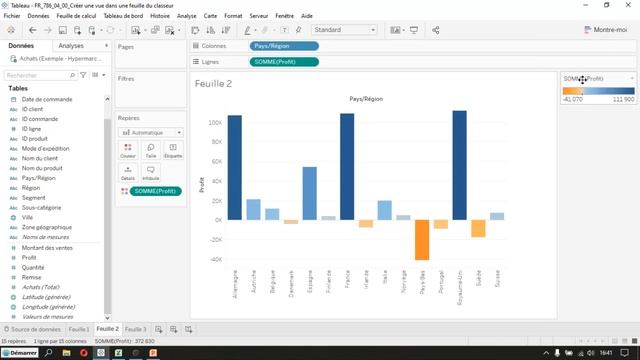The image size is (640, 360).
Task: Click the Couleur marks button
Action: tap(128, 151)
